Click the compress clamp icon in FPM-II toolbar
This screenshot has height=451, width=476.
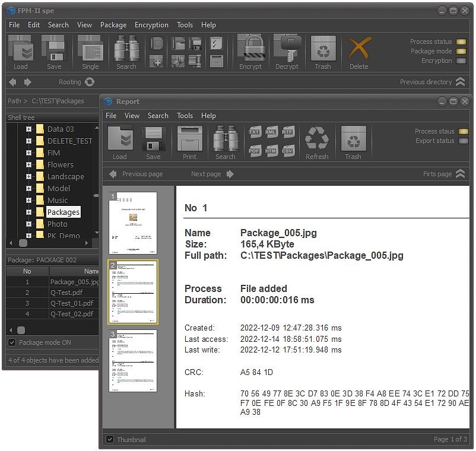tap(195, 62)
